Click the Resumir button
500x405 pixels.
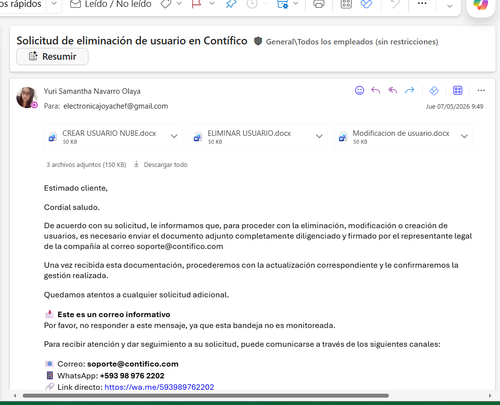click(x=52, y=56)
